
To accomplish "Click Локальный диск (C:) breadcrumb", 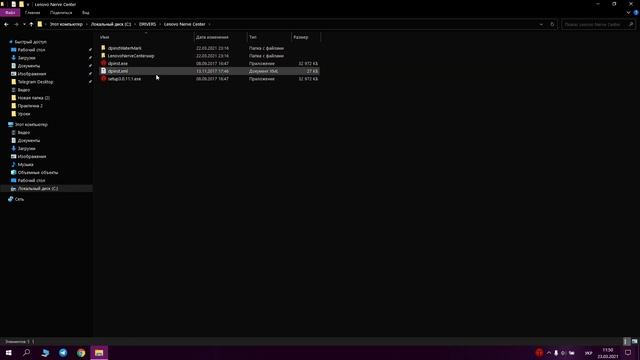I will click(x=111, y=24).
